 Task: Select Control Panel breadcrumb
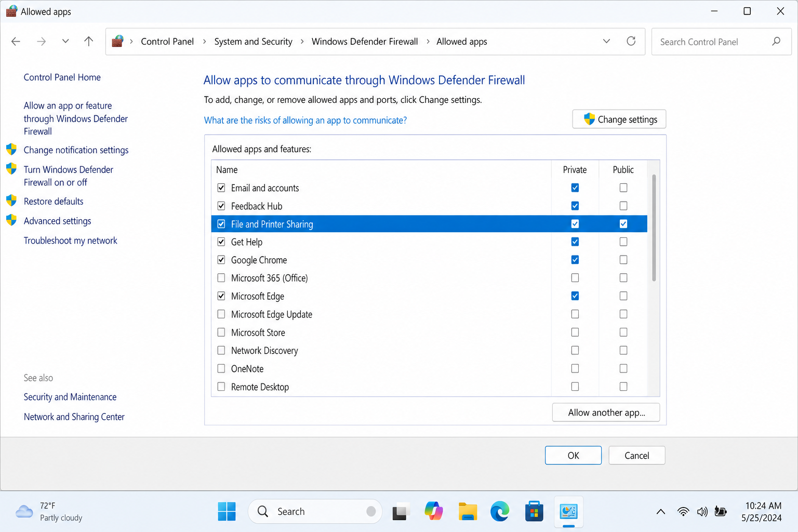[x=167, y=42]
